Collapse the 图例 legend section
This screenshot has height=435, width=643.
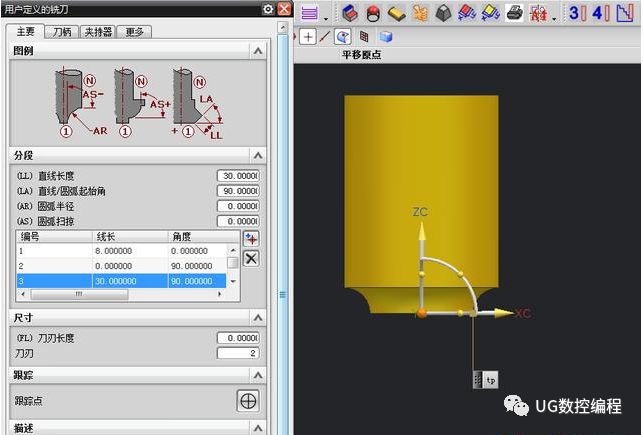tap(258, 51)
